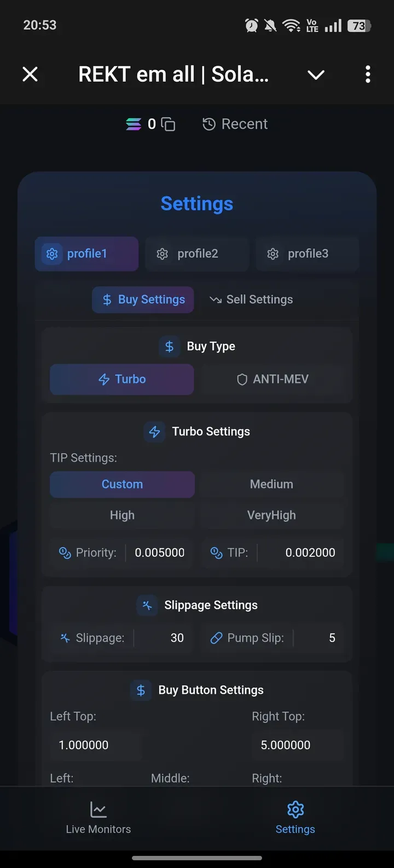Select profile3 from the profiles row
The image size is (394, 868).
pos(308,254)
